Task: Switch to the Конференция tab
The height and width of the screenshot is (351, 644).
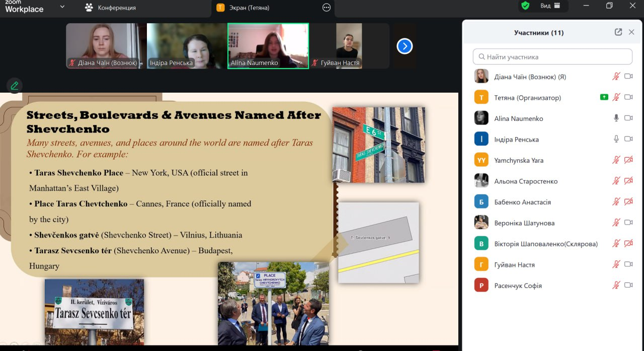Action: click(x=111, y=8)
